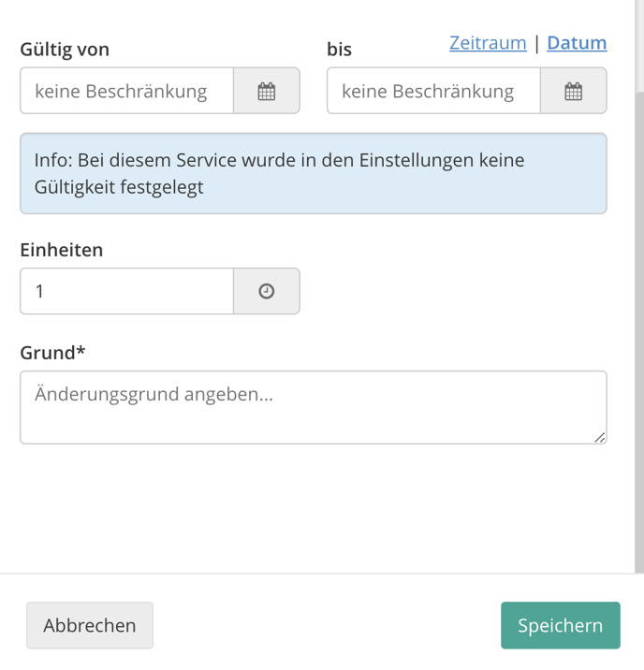Grab the resize handle of the Grund textarea
644x670 pixels.
[600, 438]
